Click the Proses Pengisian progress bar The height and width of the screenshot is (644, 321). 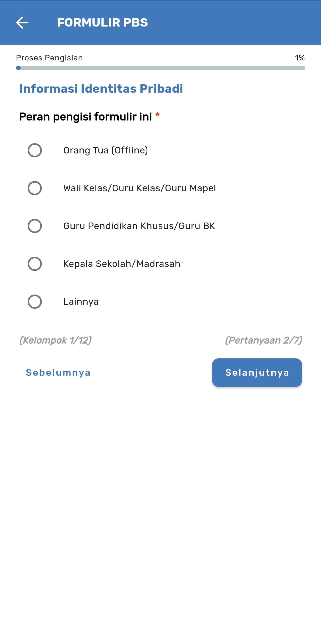(160, 68)
